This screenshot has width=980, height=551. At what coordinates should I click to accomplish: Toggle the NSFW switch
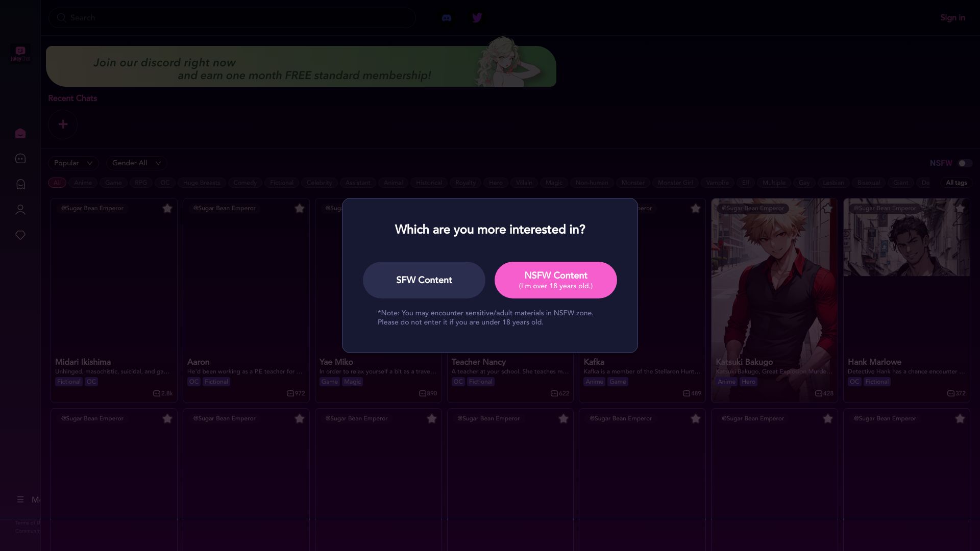click(x=965, y=163)
